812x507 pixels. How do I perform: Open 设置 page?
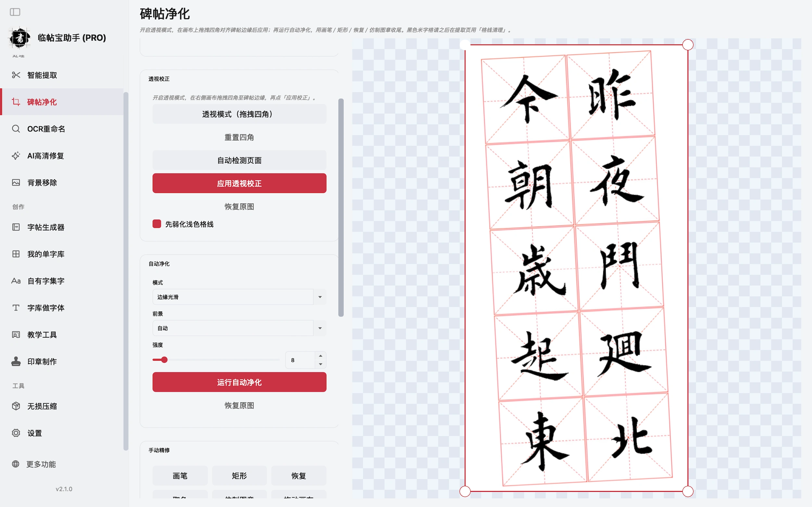62,433
